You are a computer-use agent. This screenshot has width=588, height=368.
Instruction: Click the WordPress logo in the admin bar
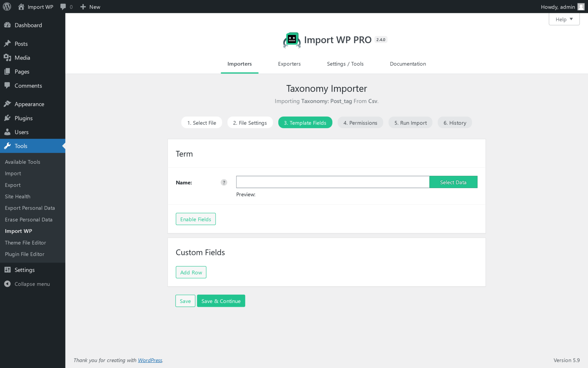pos(7,6)
